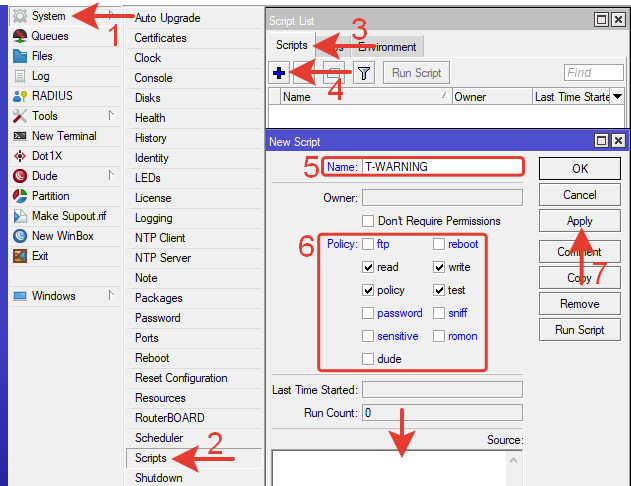Screen dimensions: 631x486
Task: Click Cancel in New Script dialog
Action: pyautogui.click(x=579, y=195)
